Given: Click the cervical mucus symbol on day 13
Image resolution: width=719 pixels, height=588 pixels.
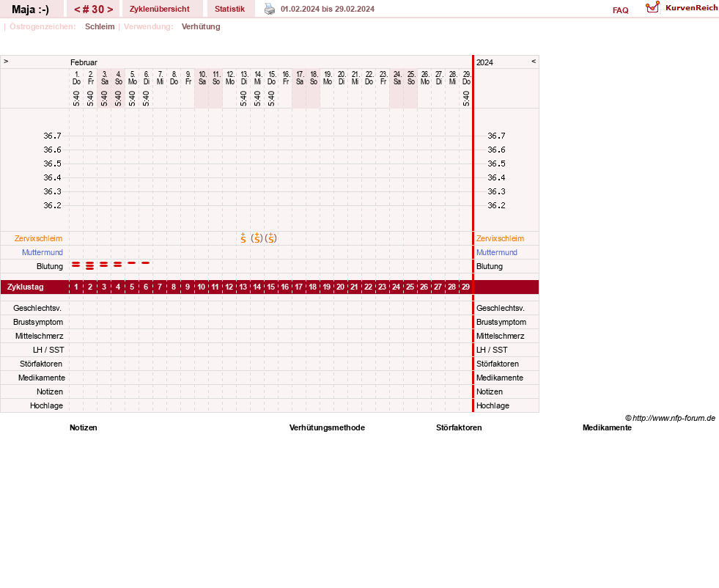Looking at the screenshot, I should click(243, 238).
